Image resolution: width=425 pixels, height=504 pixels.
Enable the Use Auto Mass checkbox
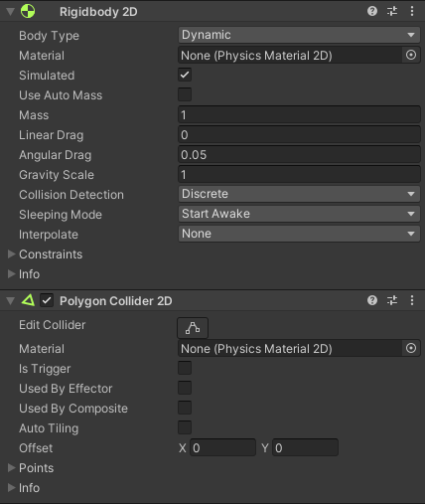tap(185, 94)
